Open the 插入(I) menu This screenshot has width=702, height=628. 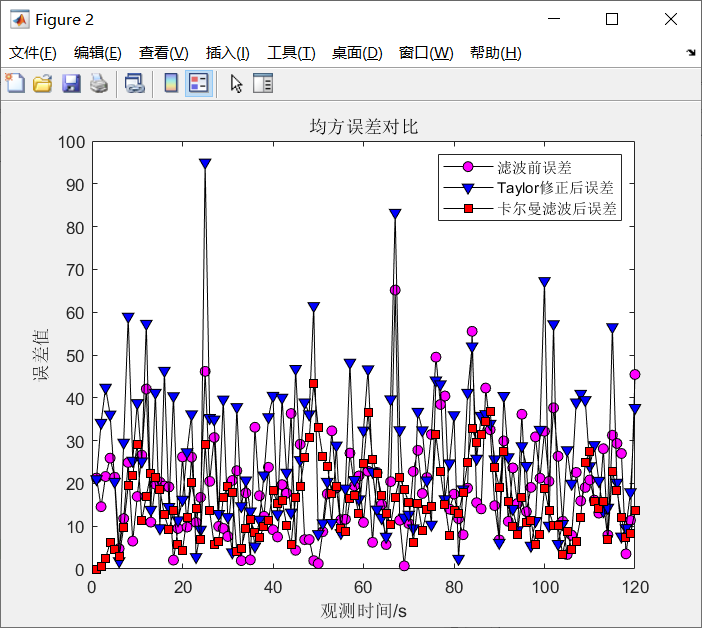click(x=227, y=53)
